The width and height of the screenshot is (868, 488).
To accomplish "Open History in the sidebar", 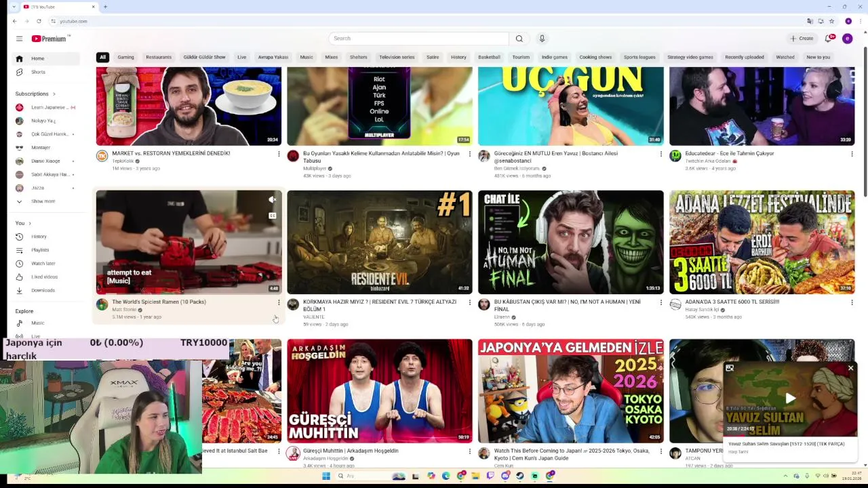I will [46, 237].
